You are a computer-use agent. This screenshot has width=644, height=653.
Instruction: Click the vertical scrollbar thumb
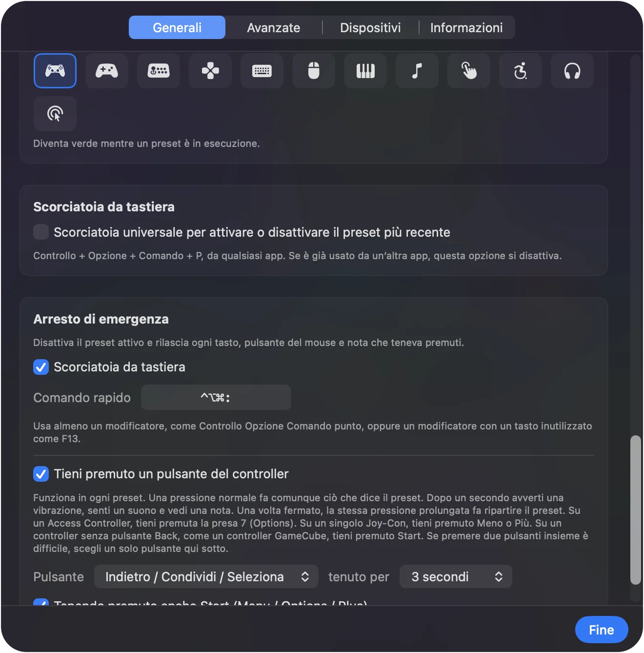coord(635,510)
